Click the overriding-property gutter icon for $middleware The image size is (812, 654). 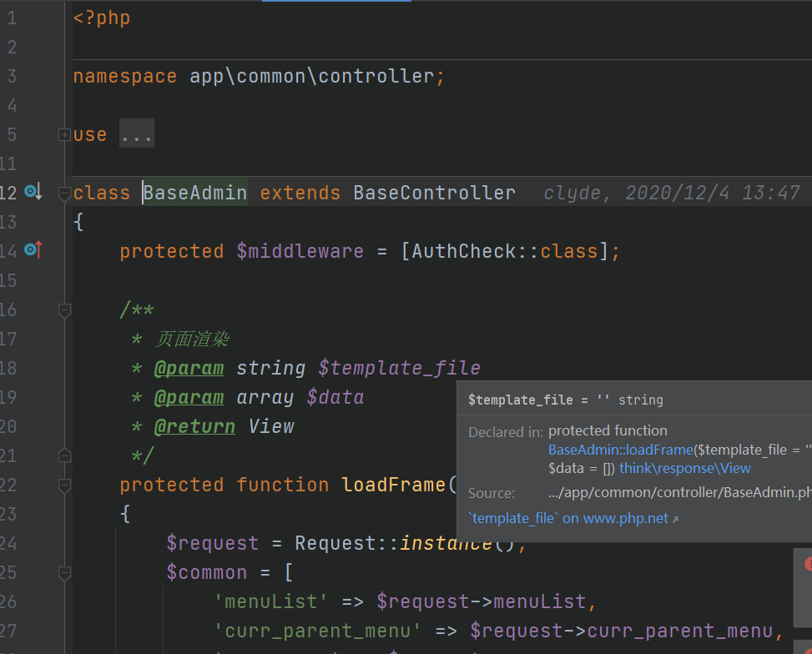(33, 250)
